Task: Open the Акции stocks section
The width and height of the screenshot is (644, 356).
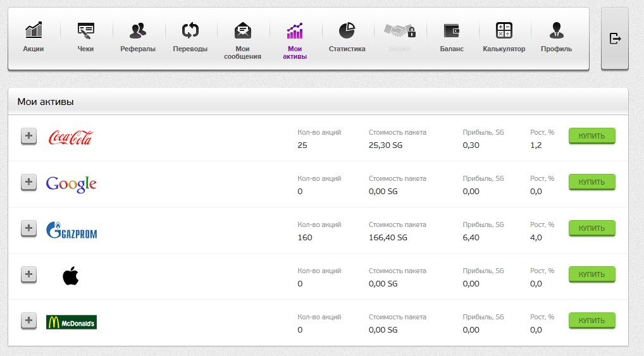Action: [34, 37]
